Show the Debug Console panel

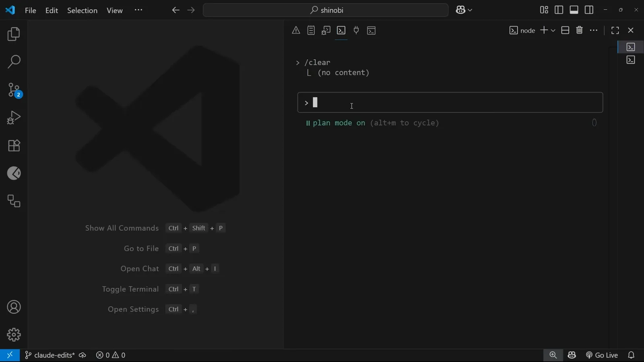326,30
